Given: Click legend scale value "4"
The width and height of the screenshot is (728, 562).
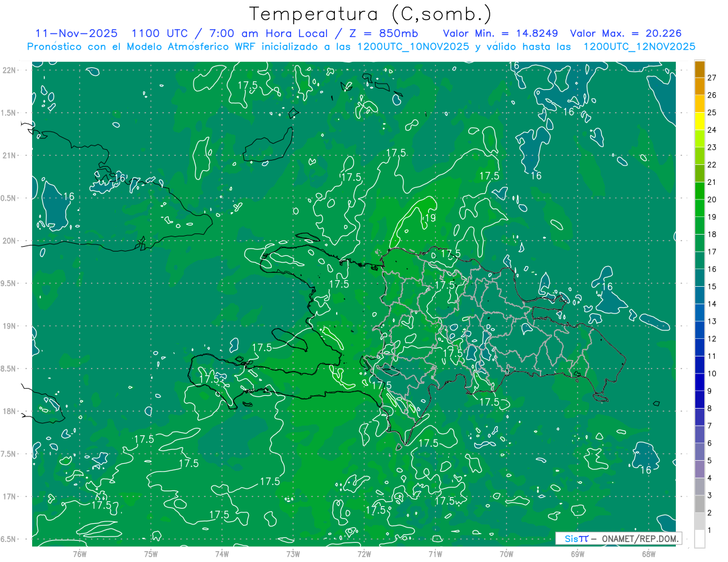Looking at the screenshot, I should (x=710, y=478).
